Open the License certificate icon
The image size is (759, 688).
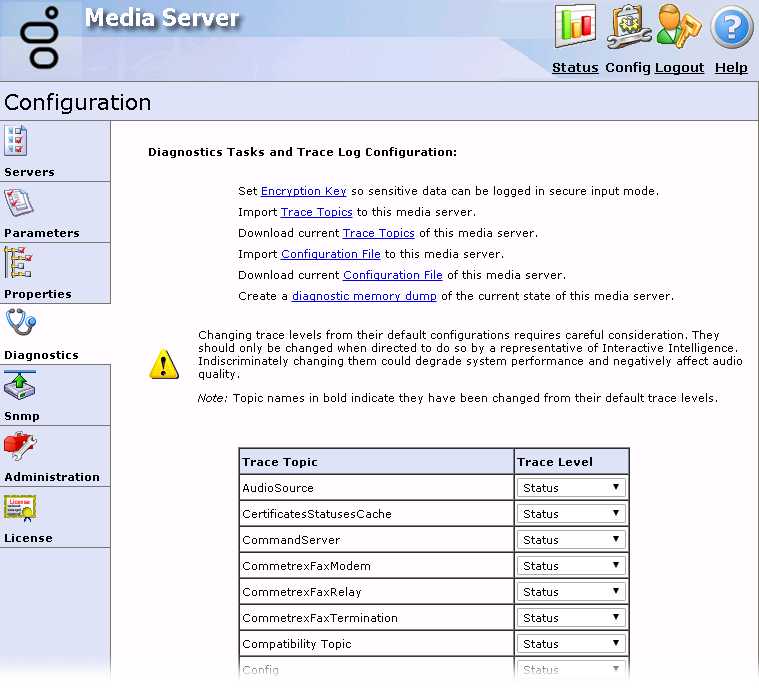(19, 508)
